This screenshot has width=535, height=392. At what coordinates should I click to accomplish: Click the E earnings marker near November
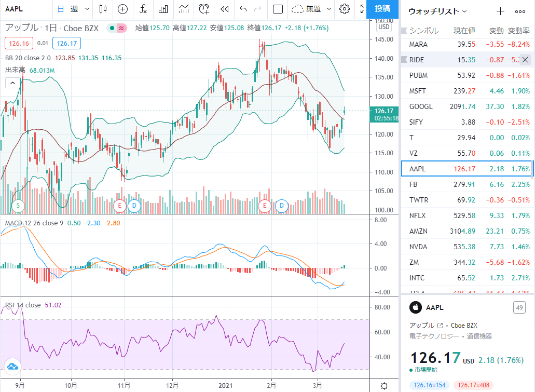(120, 206)
